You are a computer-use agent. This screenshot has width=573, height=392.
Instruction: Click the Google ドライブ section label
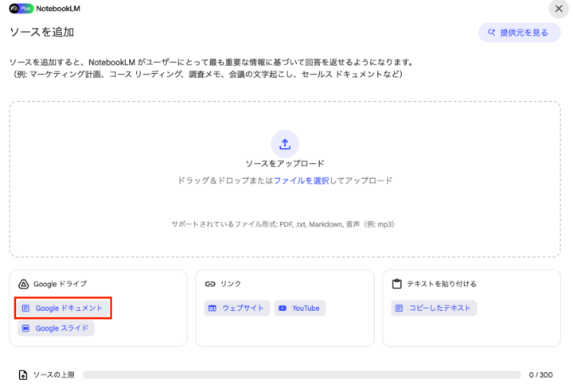[x=60, y=284]
